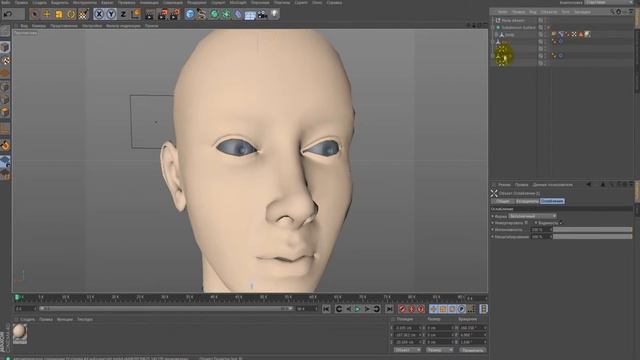Viewport: 640px width, 360px height.
Task: Play the animation forward
Action: (358, 309)
